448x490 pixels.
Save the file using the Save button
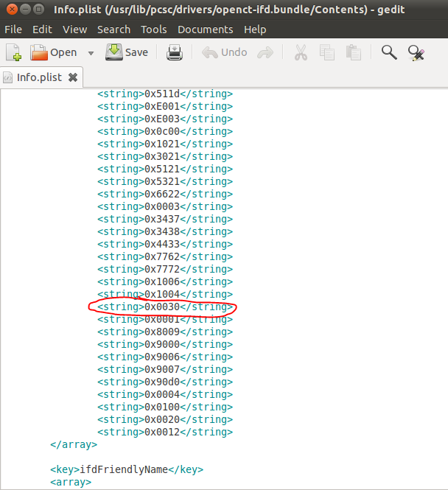pos(127,52)
